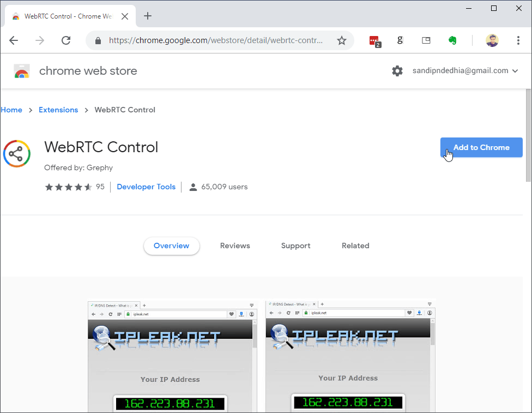Open the Developer Tools category link
The image size is (532, 413).
point(146,187)
